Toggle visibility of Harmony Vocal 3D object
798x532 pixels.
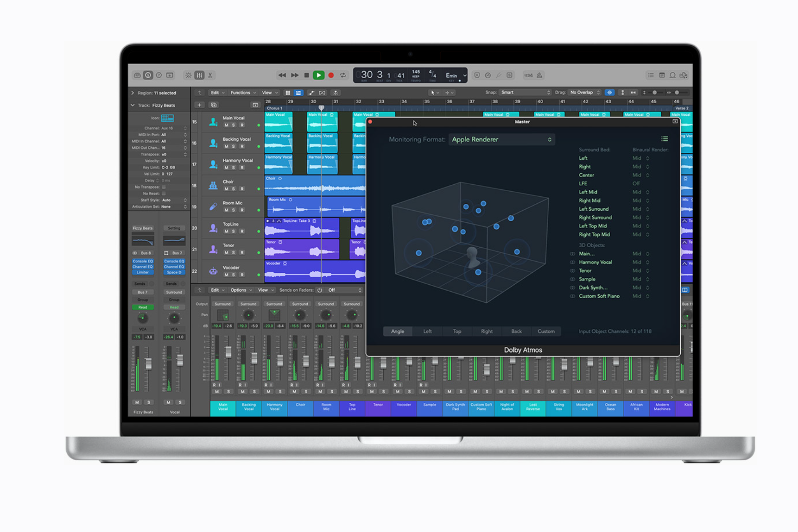point(572,263)
